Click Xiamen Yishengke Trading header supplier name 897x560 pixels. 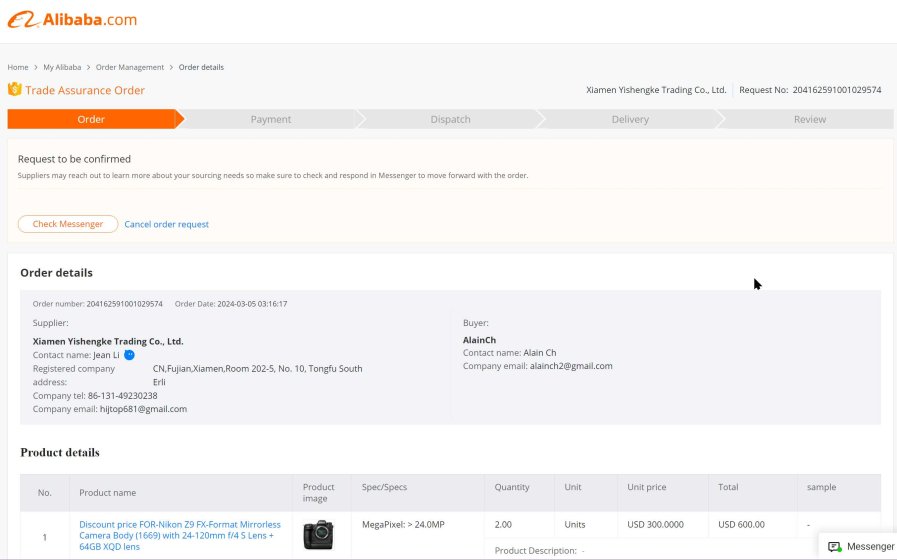click(x=656, y=90)
